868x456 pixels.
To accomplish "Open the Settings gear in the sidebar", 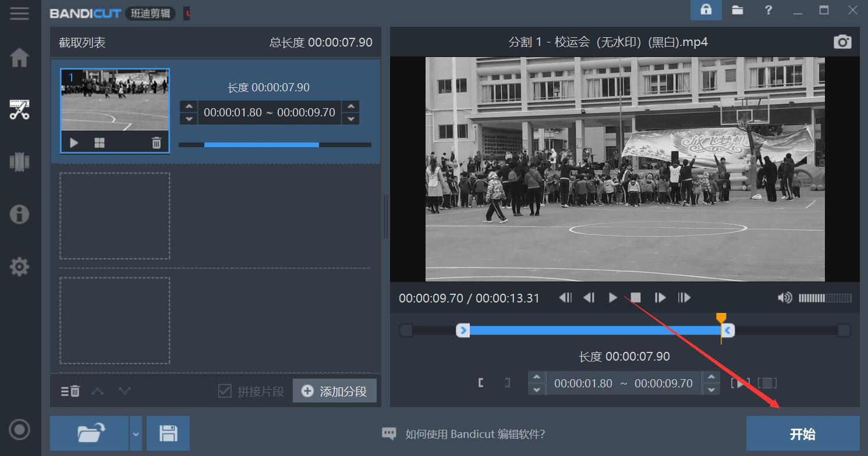I will tap(19, 267).
